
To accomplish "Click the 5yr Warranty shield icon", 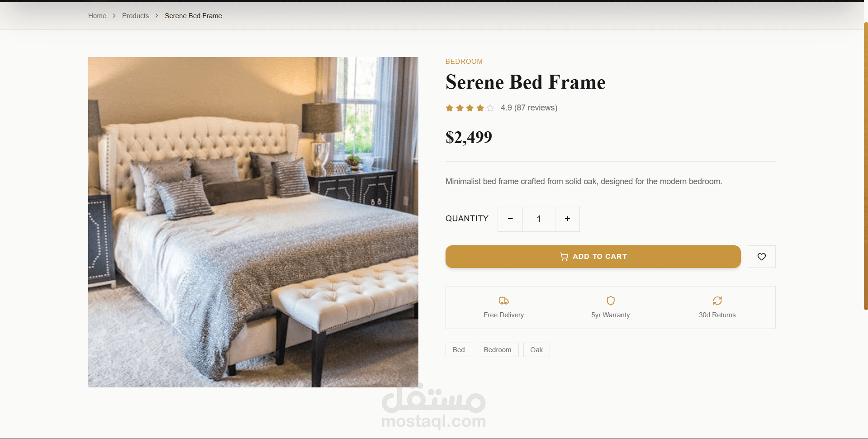I will (610, 301).
